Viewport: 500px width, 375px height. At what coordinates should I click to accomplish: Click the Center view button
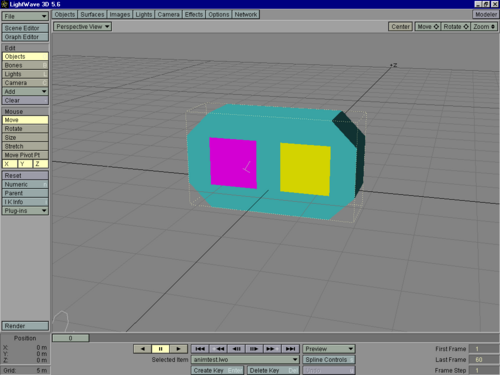(x=400, y=27)
